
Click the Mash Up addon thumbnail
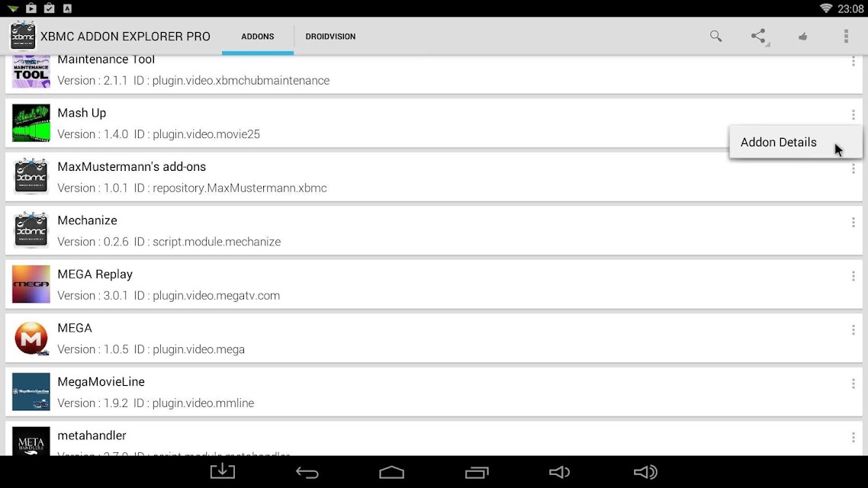pos(31,123)
